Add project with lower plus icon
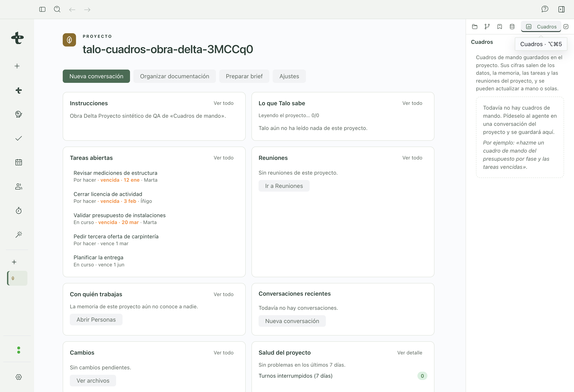This screenshot has width=574, height=392. coord(14,262)
